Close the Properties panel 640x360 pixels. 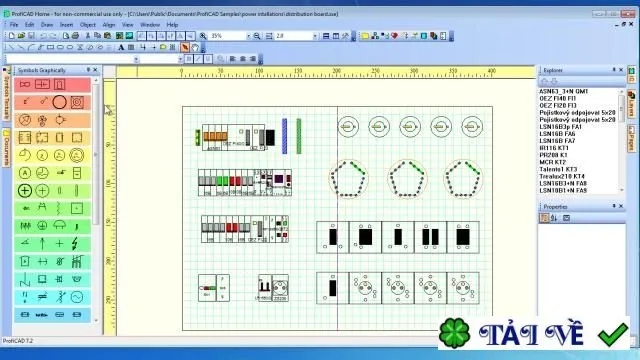point(621,206)
